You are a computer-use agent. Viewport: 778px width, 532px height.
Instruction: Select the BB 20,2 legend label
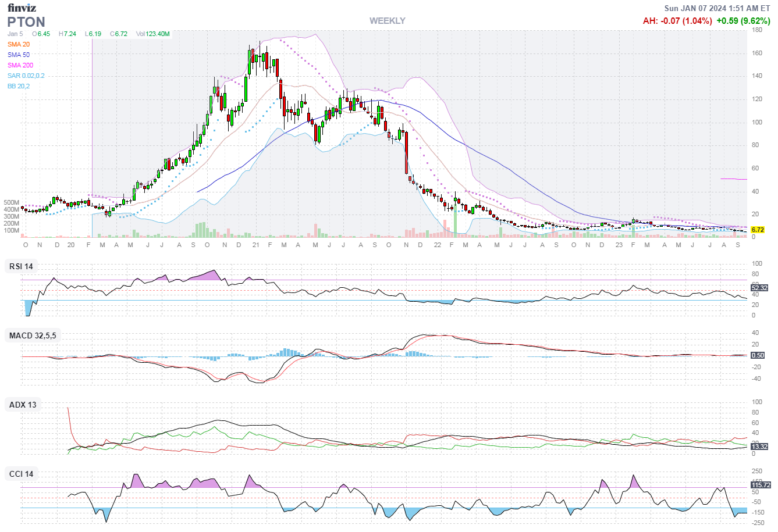pos(19,86)
